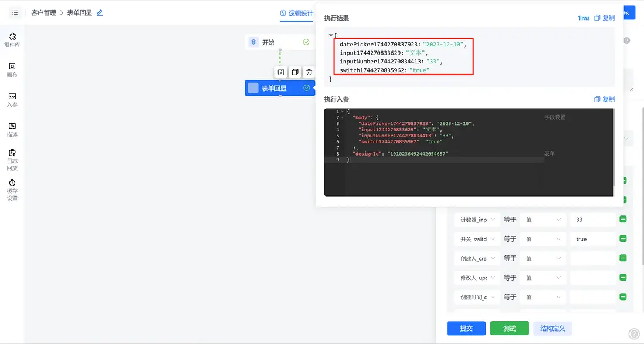Image resolution: width=644 pixels, height=344 pixels.
Task: Open the 计数器_inp field dropdown
Action: pyautogui.click(x=477, y=220)
